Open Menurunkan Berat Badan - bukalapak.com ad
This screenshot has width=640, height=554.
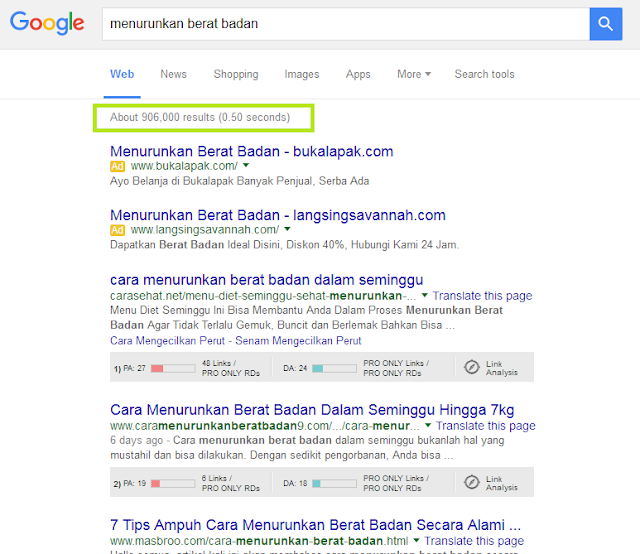(x=252, y=151)
